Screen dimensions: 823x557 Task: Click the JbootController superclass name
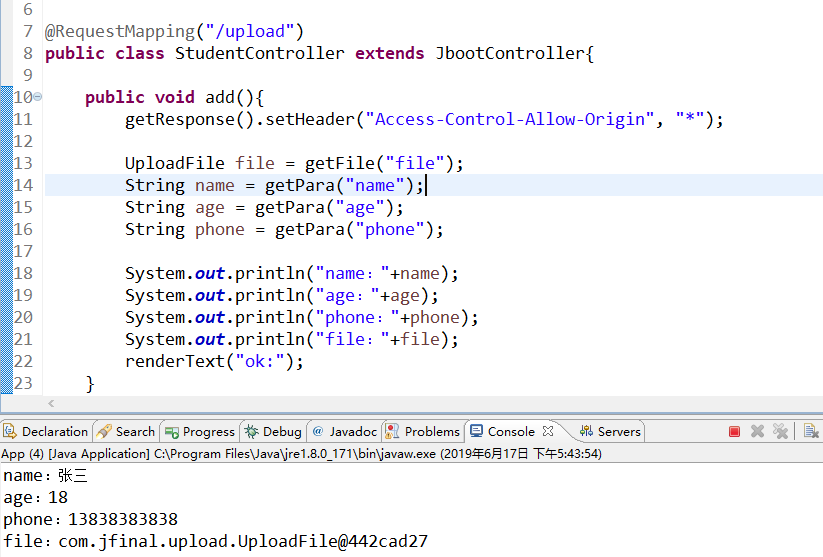click(509, 53)
